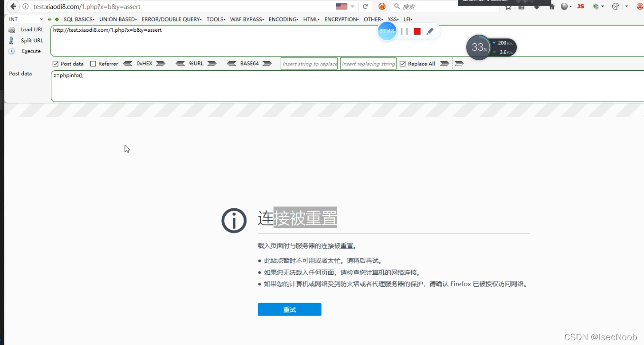Click the page reload button
This screenshot has height=345, width=644.
[x=365, y=7]
